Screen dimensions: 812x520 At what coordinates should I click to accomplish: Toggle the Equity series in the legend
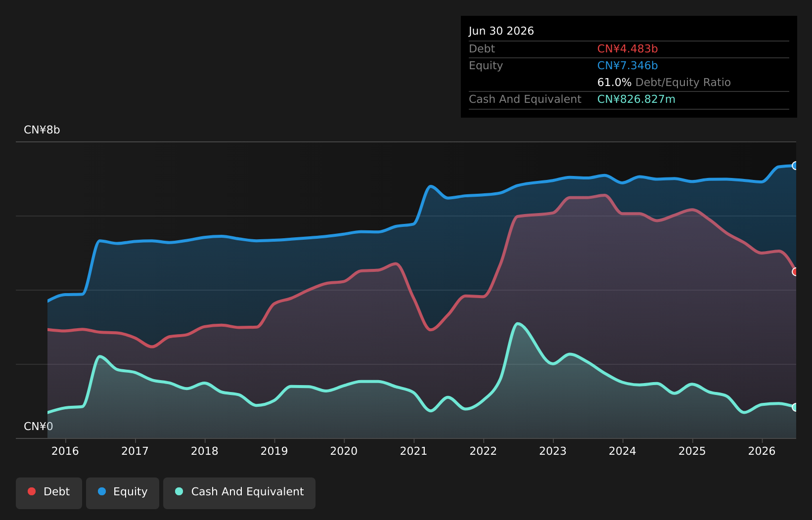pos(123,493)
